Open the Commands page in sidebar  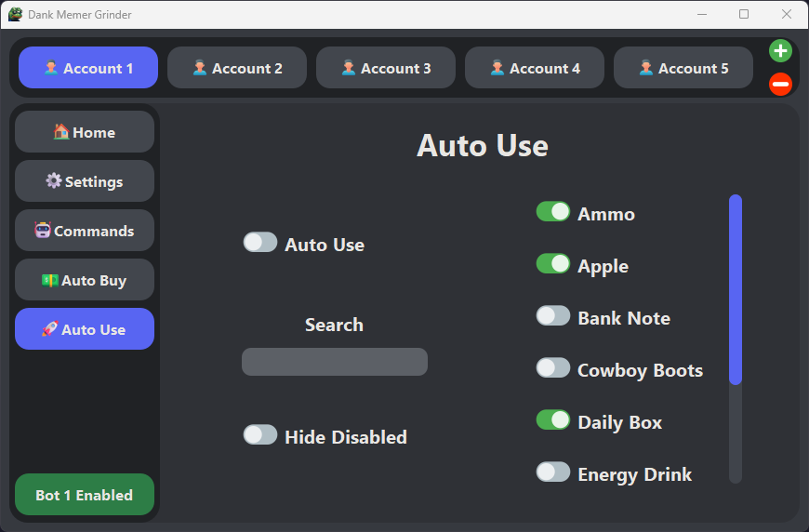(85, 230)
